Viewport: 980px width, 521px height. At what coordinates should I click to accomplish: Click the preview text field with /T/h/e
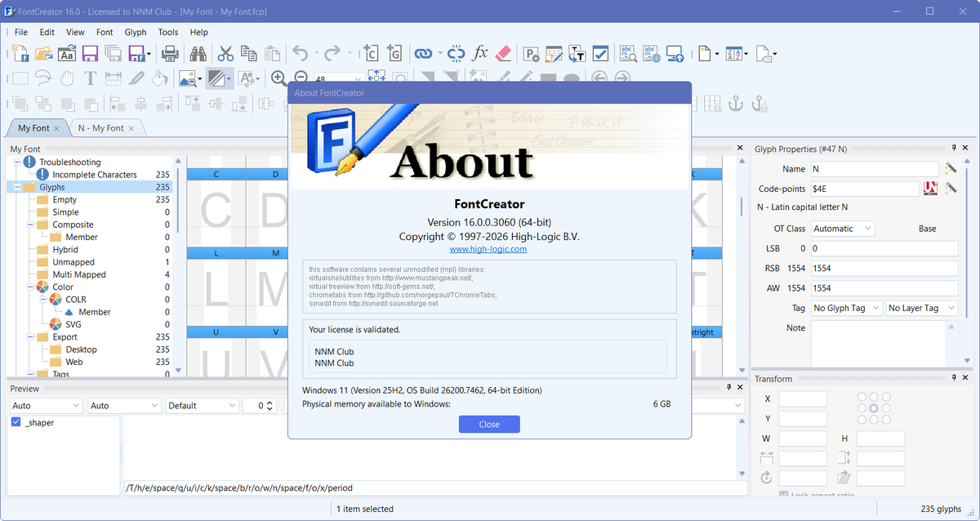(435, 488)
